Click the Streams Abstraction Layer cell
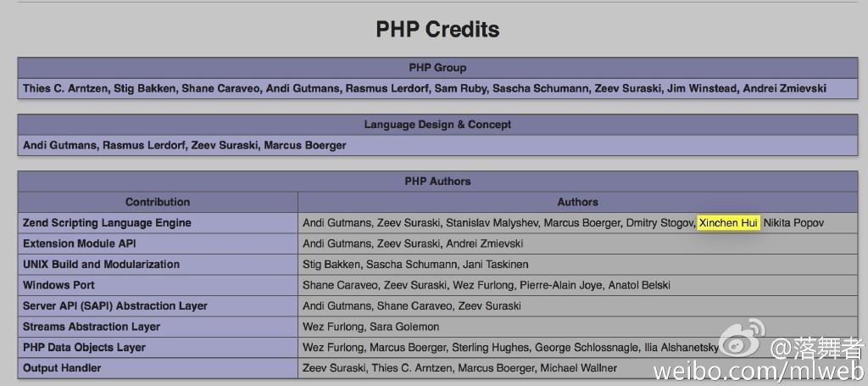Screen dimensions: 868x386 pyautogui.click(x=158, y=327)
